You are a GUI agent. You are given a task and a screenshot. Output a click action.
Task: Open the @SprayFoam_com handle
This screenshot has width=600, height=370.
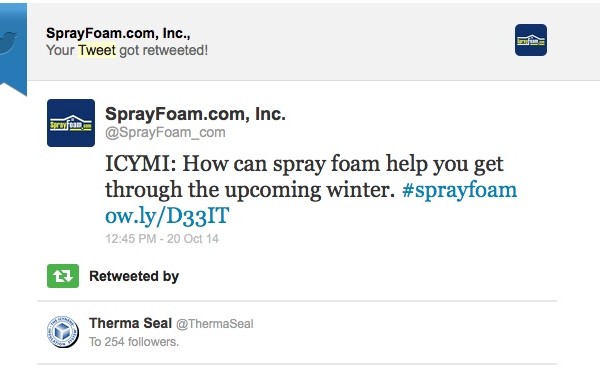[x=165, y=132]
